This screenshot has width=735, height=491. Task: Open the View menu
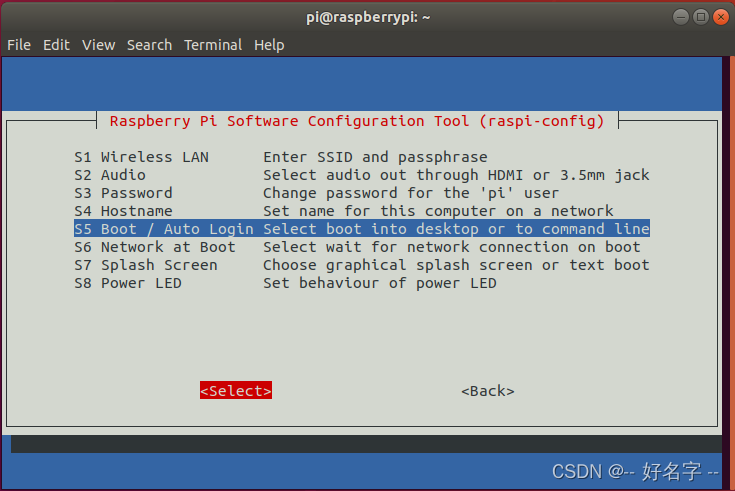(x=98, y=45)
